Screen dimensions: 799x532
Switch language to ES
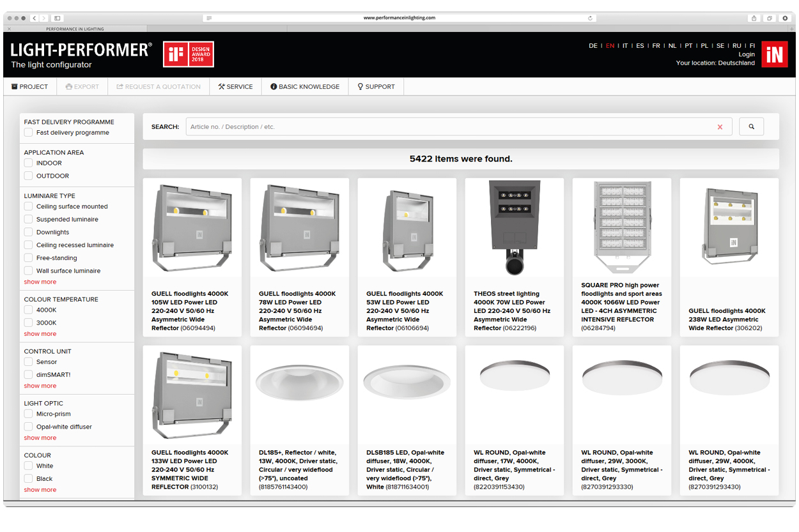click(x=640, y=46)
